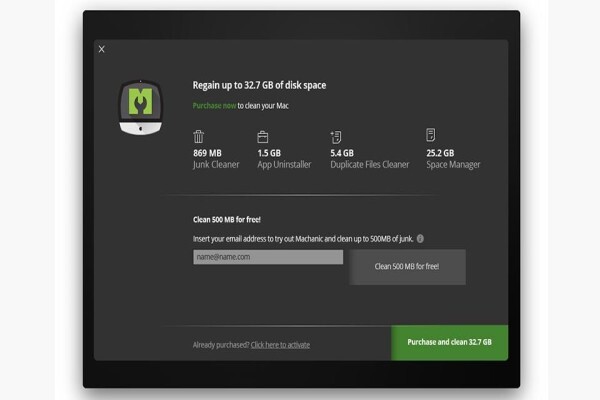
Task: Click the Junk Cleaner trash can icon
Action: tap(199, 136)
